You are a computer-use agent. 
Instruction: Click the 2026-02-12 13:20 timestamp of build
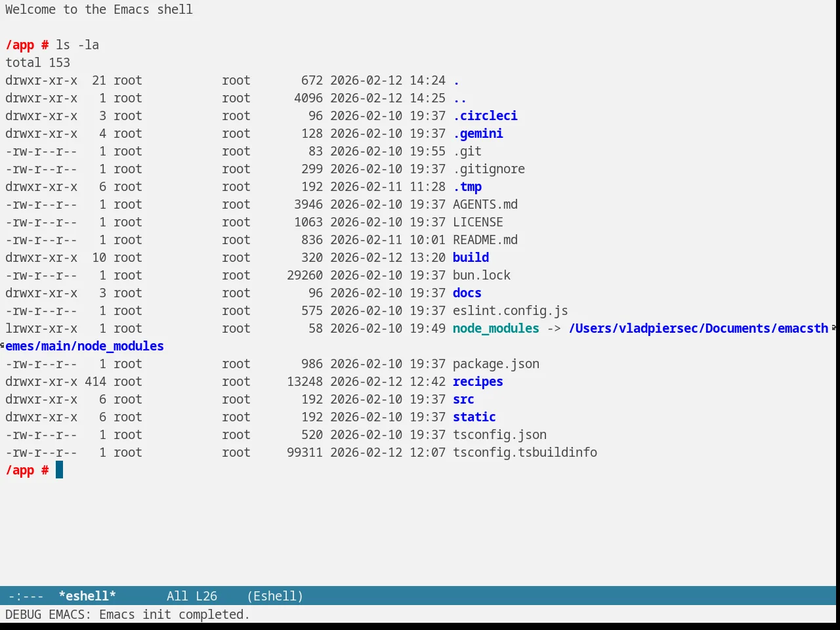pos(388,258)
